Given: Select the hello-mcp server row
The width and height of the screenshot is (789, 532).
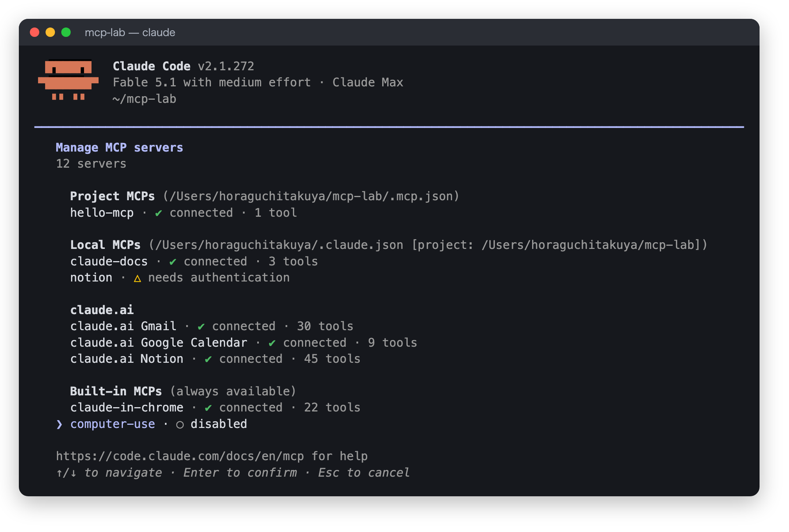Looking at the screenshot, I should (x=183, y=213).
